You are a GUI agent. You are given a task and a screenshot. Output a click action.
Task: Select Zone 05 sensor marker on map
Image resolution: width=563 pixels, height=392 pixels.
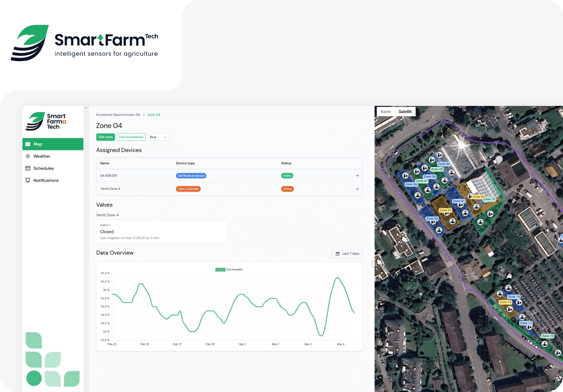click(x=431, y=160)
